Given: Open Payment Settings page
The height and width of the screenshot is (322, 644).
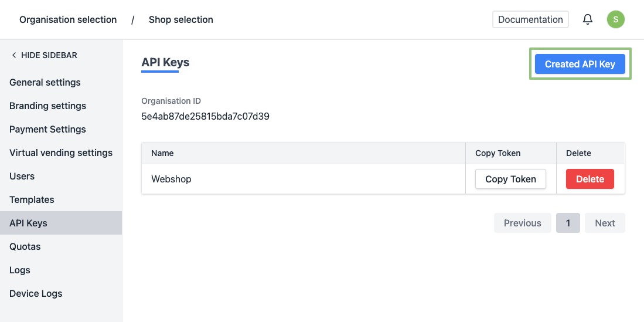Looking at the screenshot, I should 47,129.
